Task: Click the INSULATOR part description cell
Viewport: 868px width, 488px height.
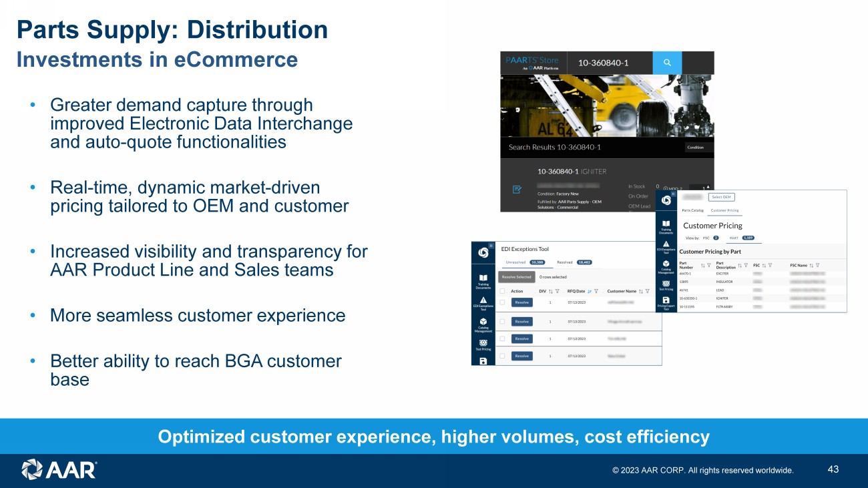Action: point(725,282)
